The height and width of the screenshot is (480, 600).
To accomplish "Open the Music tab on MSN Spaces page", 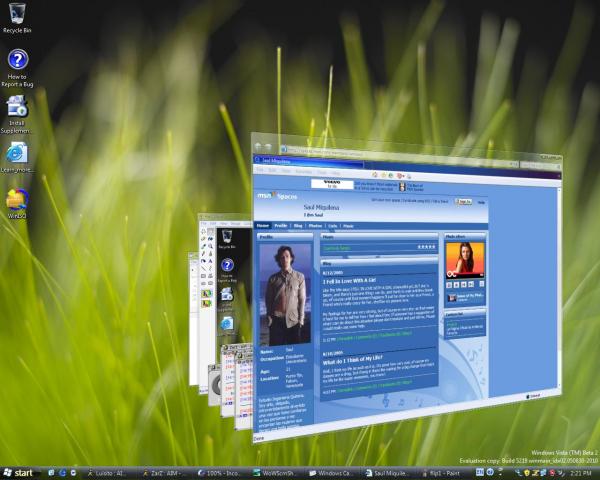I will 348,226.
